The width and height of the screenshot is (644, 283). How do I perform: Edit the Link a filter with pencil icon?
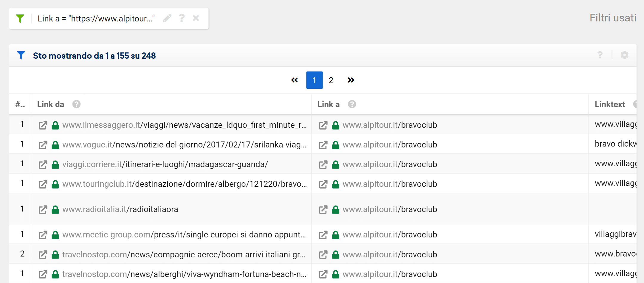[x=167, y=18]
